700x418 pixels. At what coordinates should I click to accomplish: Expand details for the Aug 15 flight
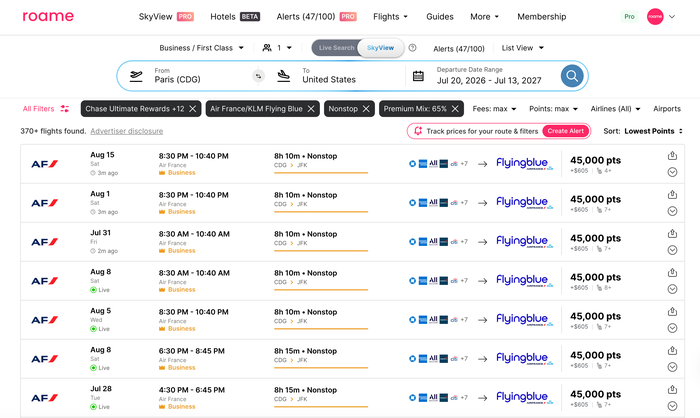coord(672,172)
